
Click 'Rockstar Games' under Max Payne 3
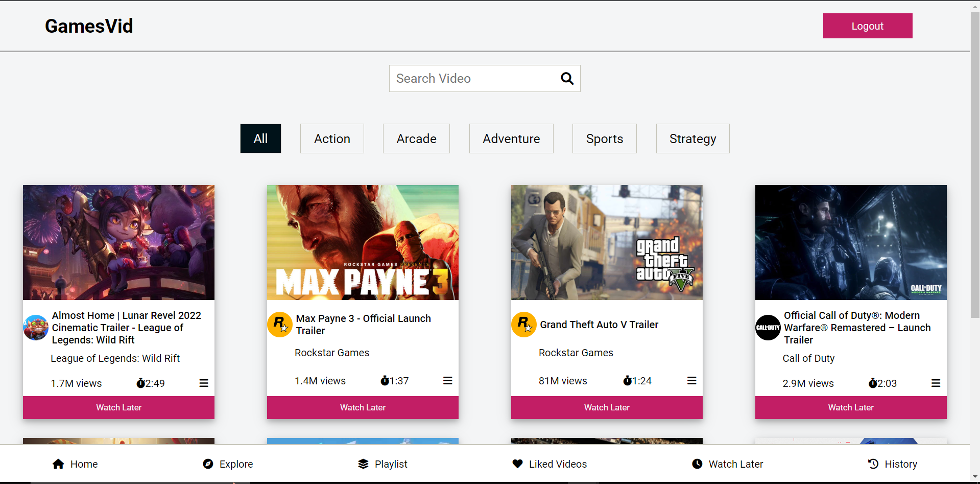(332, 353)
